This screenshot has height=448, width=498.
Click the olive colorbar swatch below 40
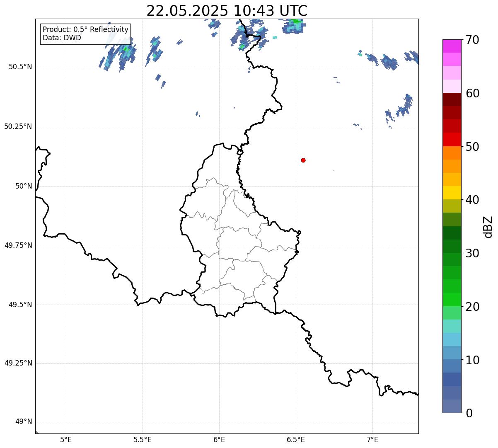click(452, 206)
